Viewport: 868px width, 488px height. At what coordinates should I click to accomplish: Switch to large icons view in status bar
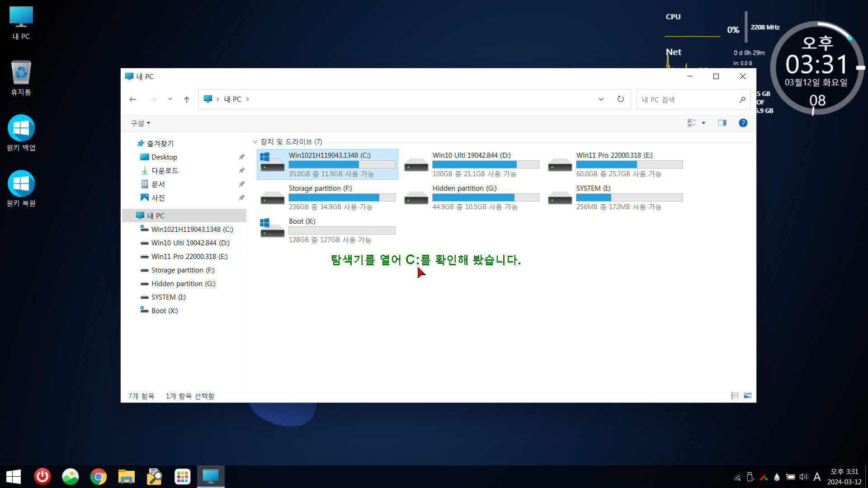pyautogui.click(x=748, y=396)
